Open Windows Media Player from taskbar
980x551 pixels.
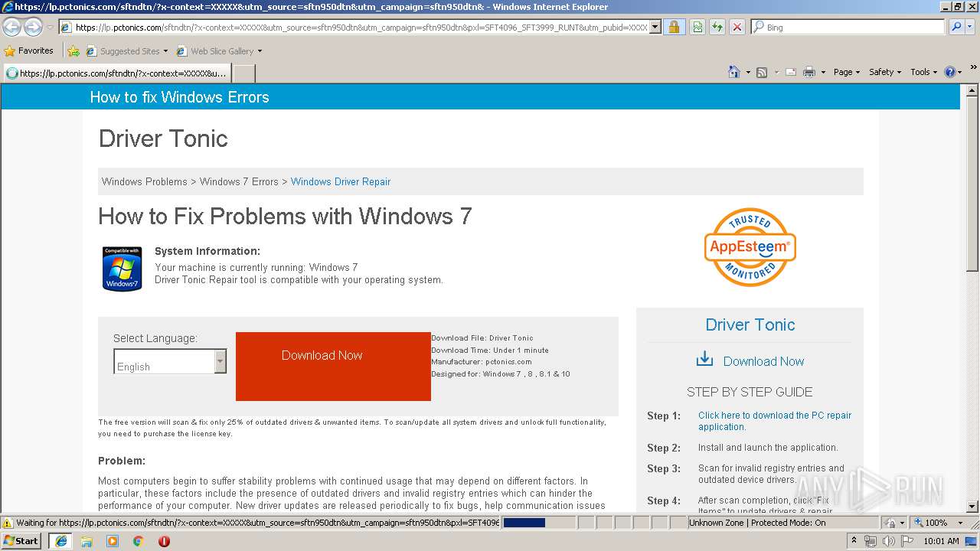113,540
